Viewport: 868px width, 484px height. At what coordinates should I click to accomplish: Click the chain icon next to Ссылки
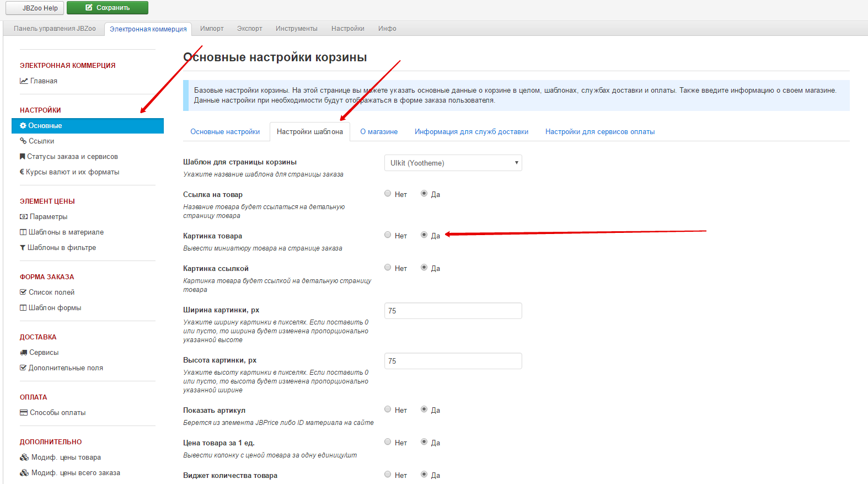tap(23, 141)
